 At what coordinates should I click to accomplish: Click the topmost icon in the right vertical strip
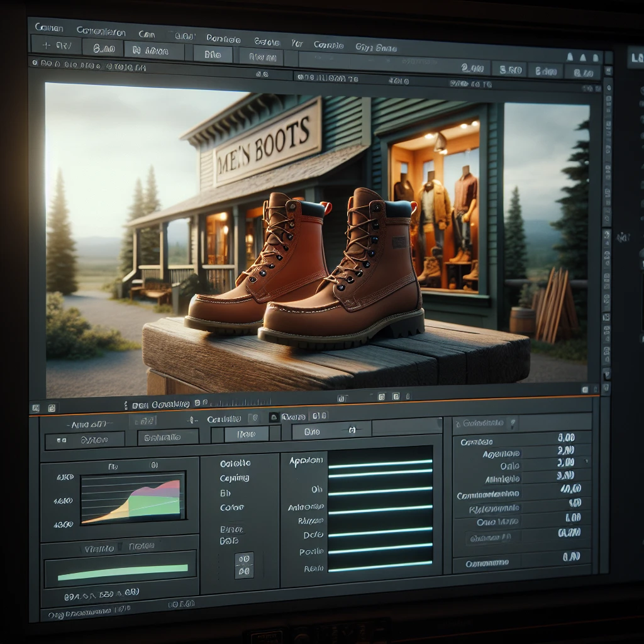(x=609, y=72)
